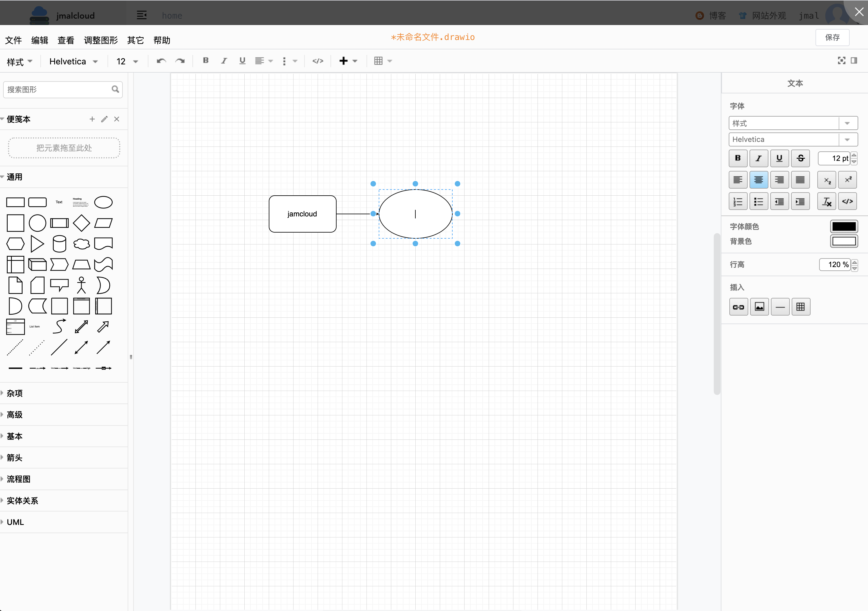Screen dimensions: 868x611
Task: Insert a link with chain icon
Action: coord(738,307)
